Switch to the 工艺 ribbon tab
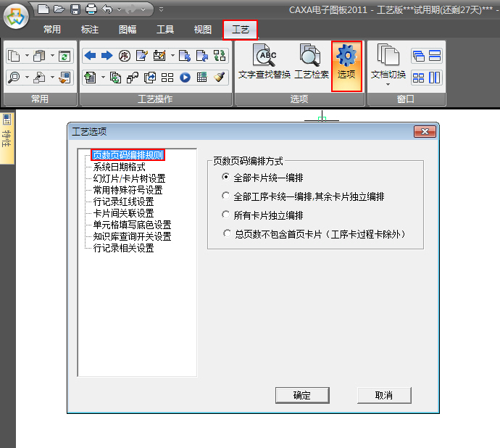500x448 pixels. (x=240, y=30)
